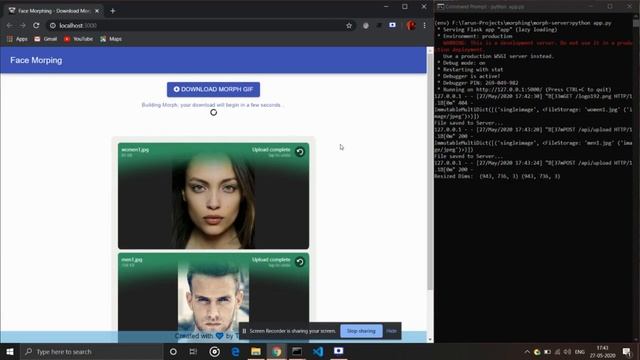Open the Screen Recorder app in taskbar
This screenshot has height=360, width=640.
tap(338, 351)
